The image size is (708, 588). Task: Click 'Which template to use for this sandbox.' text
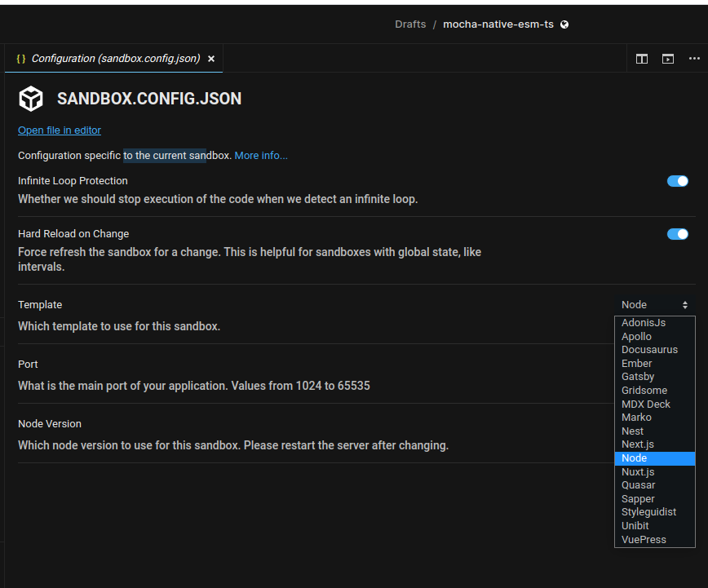119,326
